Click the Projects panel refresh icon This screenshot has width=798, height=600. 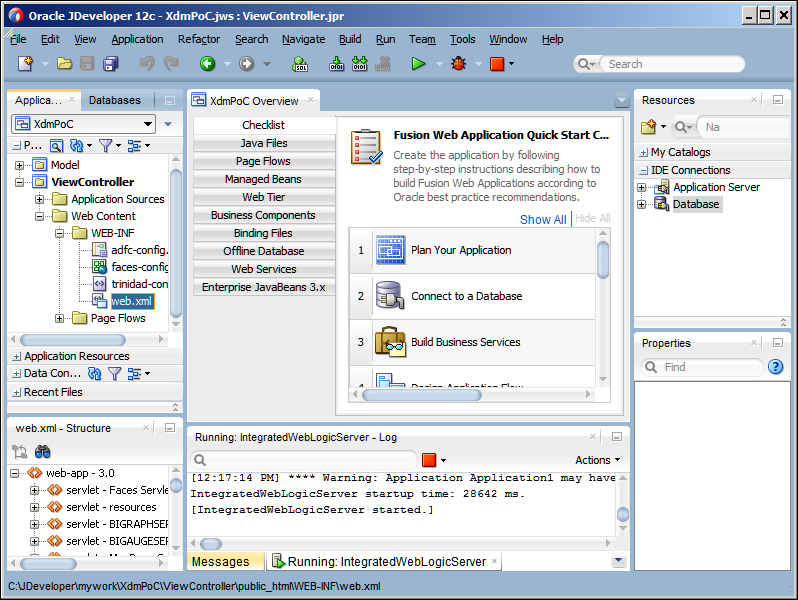76,146
